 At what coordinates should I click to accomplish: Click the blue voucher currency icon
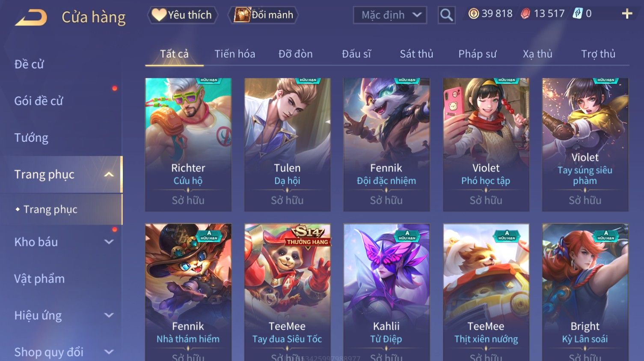point(578,14)
